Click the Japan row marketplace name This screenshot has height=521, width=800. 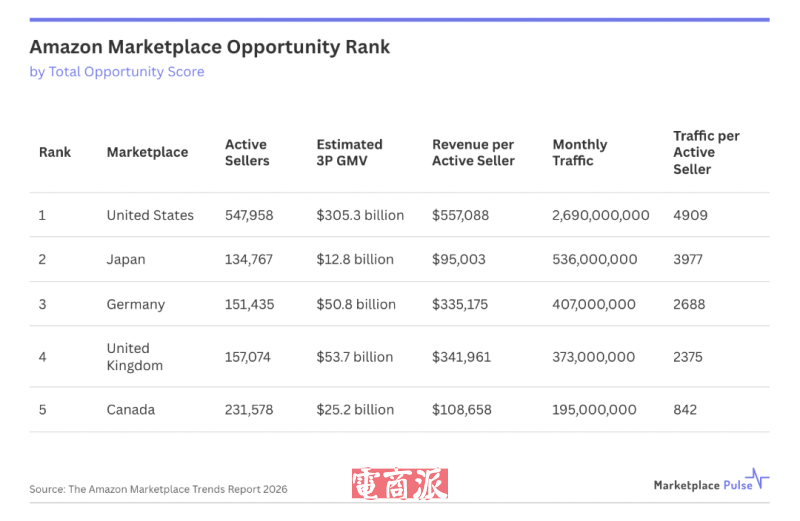click(126, 259)
